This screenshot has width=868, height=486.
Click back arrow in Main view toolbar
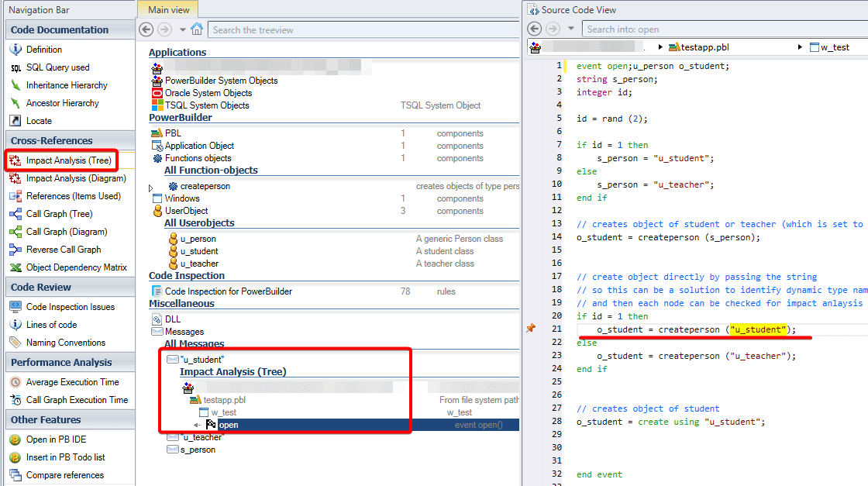[x=146, y=29]
